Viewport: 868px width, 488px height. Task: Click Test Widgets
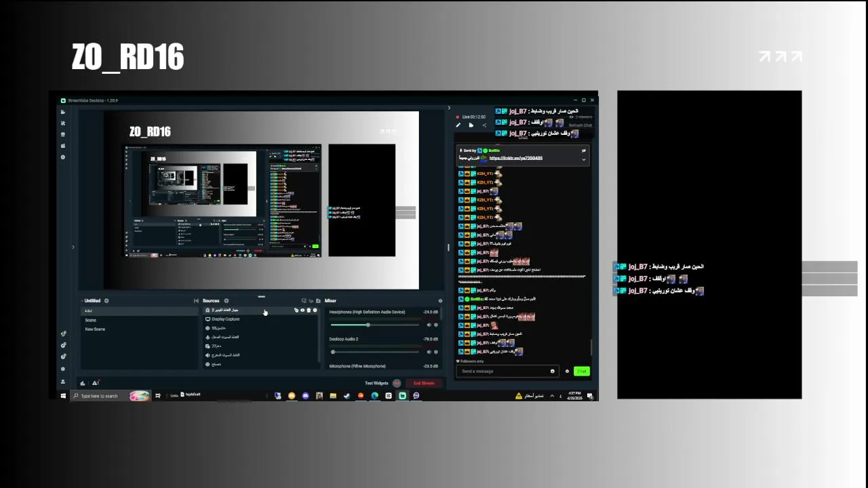376,384
